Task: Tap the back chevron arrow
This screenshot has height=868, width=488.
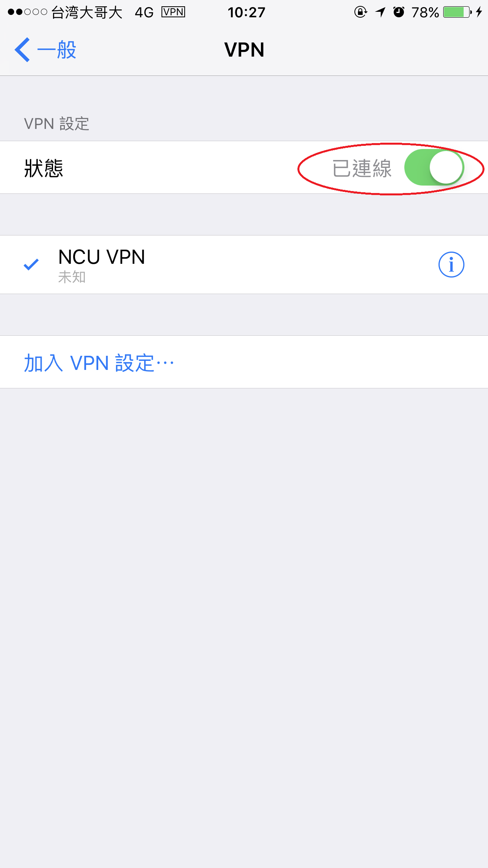Action: 22,50
